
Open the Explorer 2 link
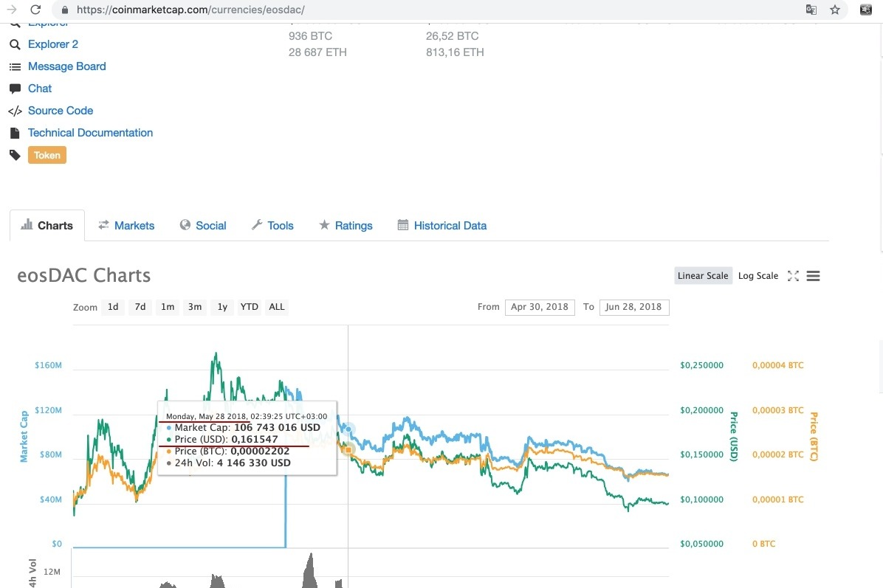pyautogui.click(x=53, y=44)
